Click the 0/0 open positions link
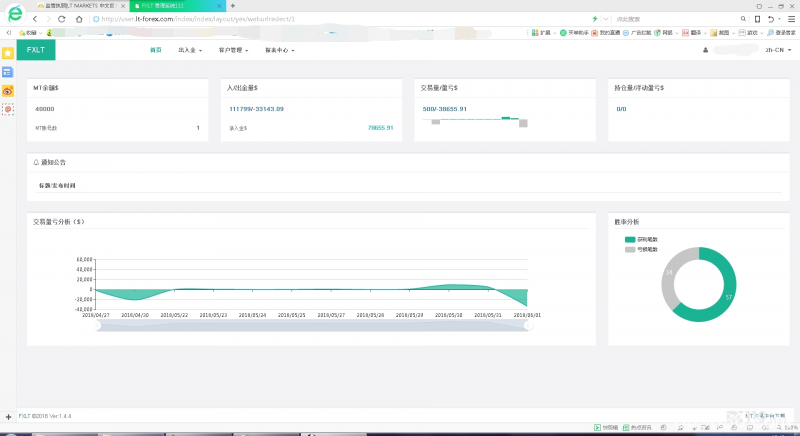This screenshot has height=436, width=800. tap(621, 109)
